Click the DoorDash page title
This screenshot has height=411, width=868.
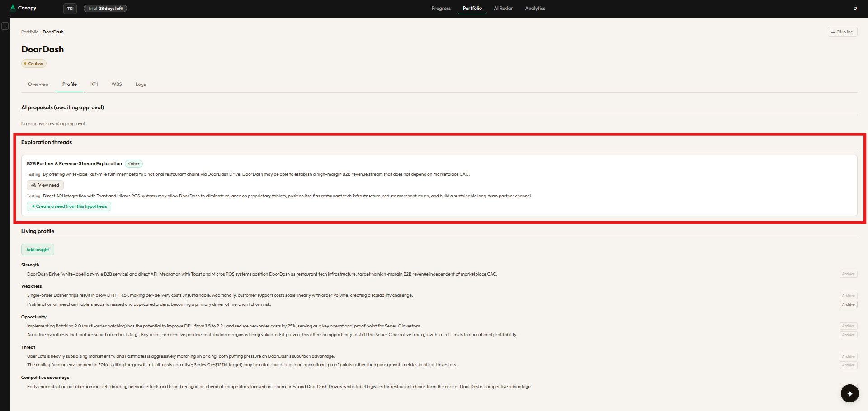tap(42, 50)
